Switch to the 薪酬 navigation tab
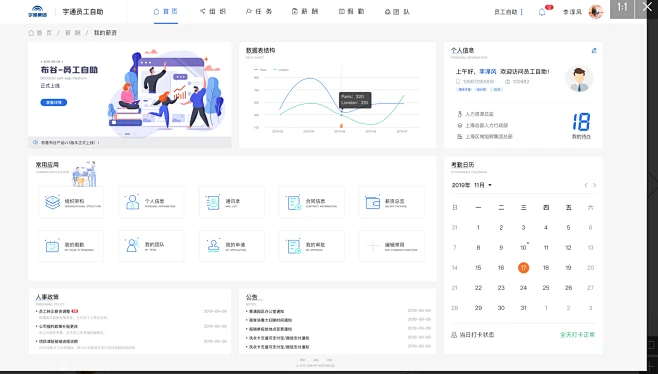This screenshot has width=658, height=374. [305, 12]
